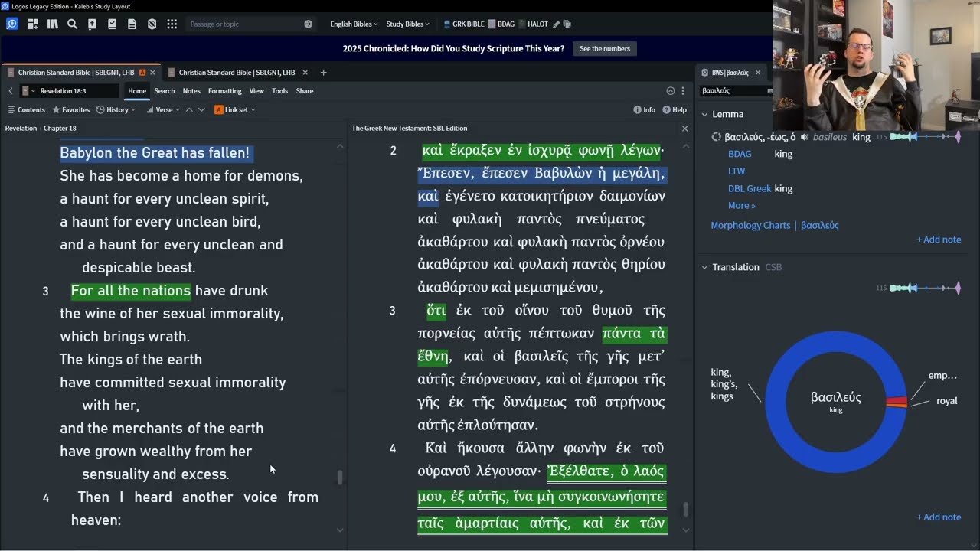This screenshot has width=980, height=551.
Task: Close the Greek New Testament SBL pane
Action: [x=684, y=129]
